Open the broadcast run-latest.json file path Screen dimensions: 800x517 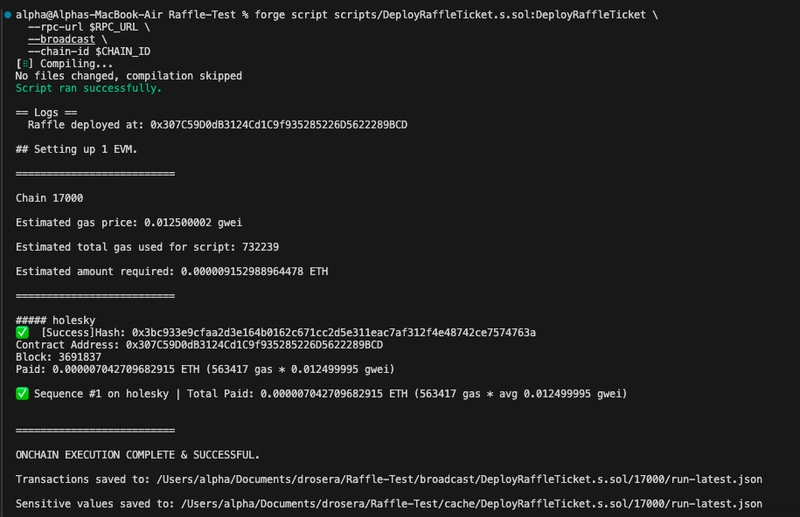tap(459, 479)
